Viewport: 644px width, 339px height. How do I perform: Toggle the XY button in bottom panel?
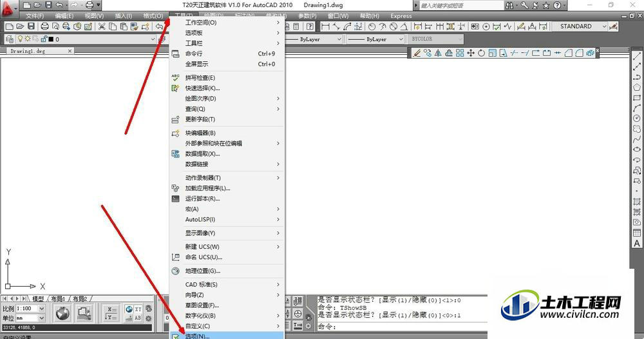(138, 309)
